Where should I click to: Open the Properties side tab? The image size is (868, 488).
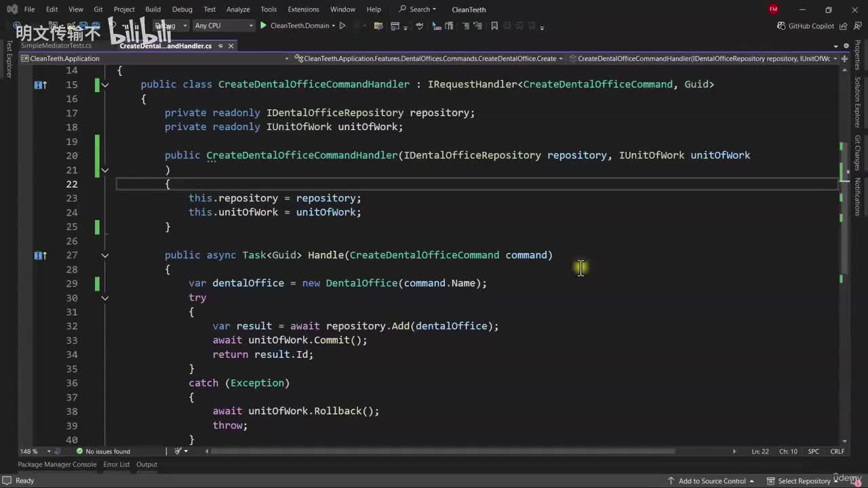point(857,55)
